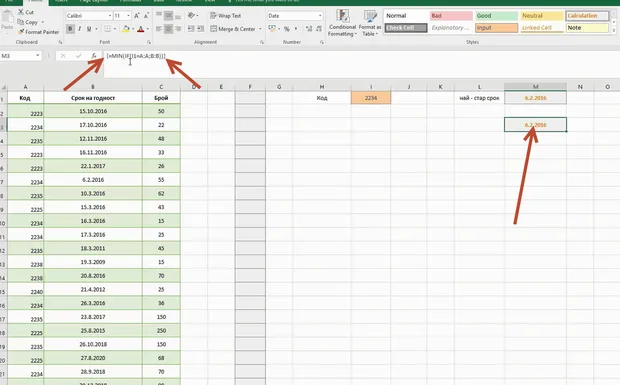Select cell with date 15.10.2016
Screen dimensions: 620x385
pyautogui.click(x=93, y=111)
